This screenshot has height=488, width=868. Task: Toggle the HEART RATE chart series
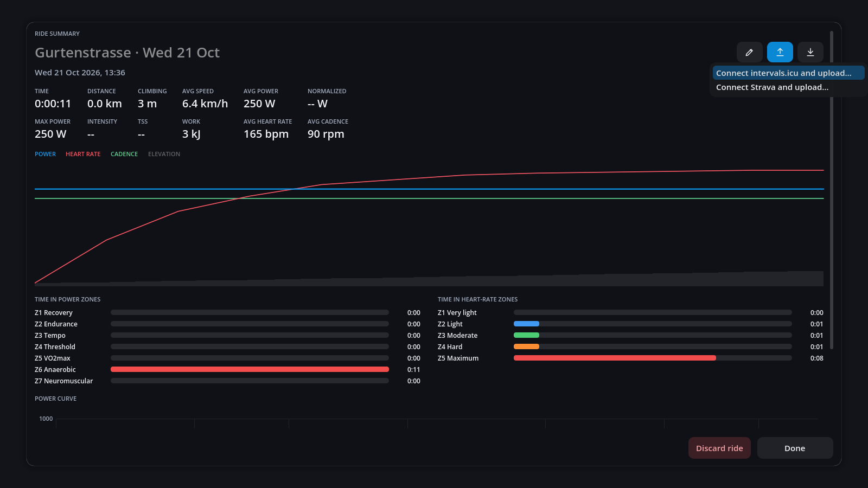(x=83, y=154)
